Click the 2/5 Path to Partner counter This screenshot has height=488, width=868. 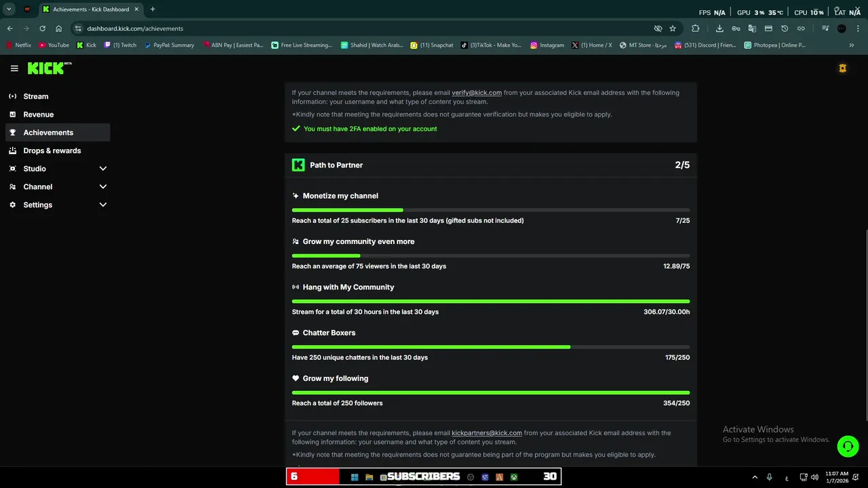coord(682,165)
